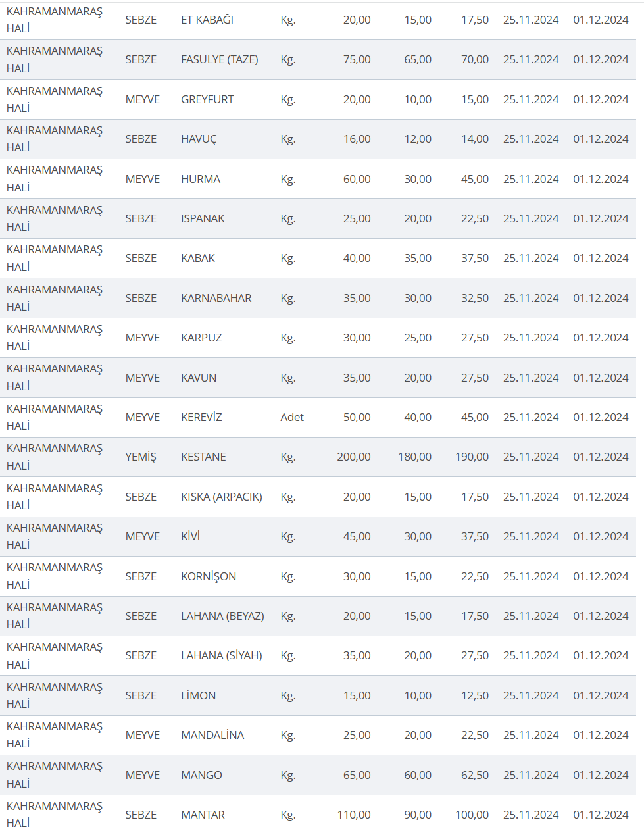644x833 pixels.
Task: Click the 62,50 average price for MANGO
Action: [x=475, y=775]
